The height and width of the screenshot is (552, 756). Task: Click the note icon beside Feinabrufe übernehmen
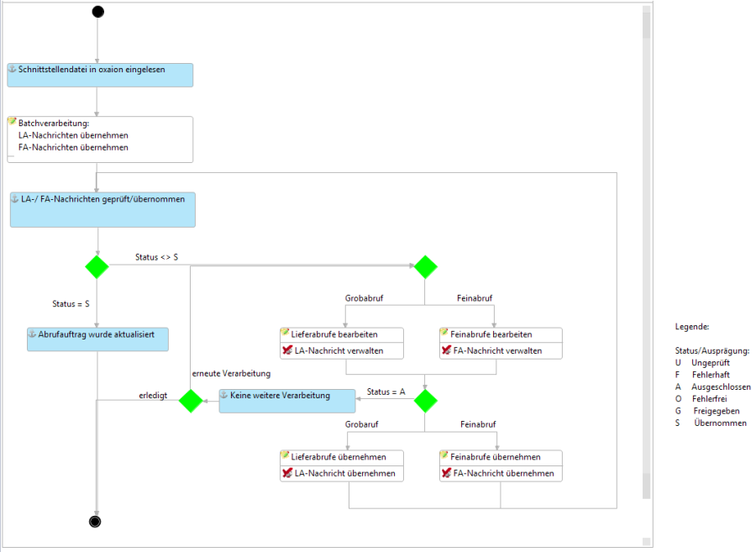tap(445, 456)
